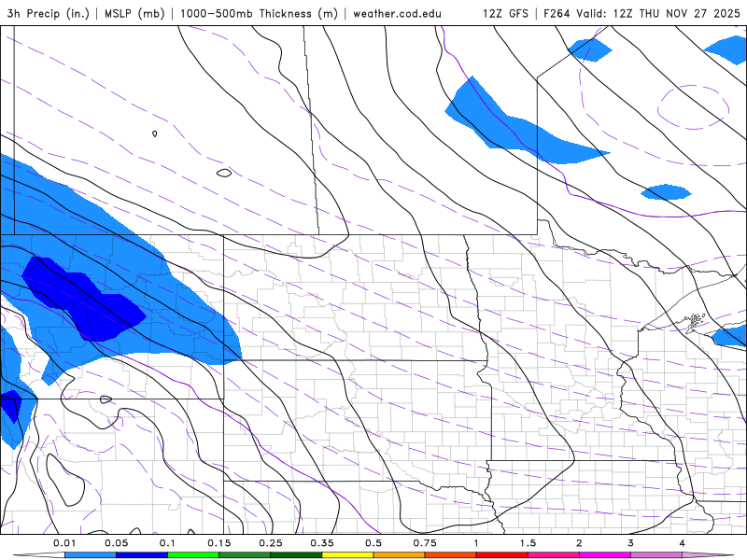Image resolution: width=747 pixels, height=560 pixels.
Task: Click the red 1 inch legend swatch
Action: pyautogui.click(x=502, y=555)
